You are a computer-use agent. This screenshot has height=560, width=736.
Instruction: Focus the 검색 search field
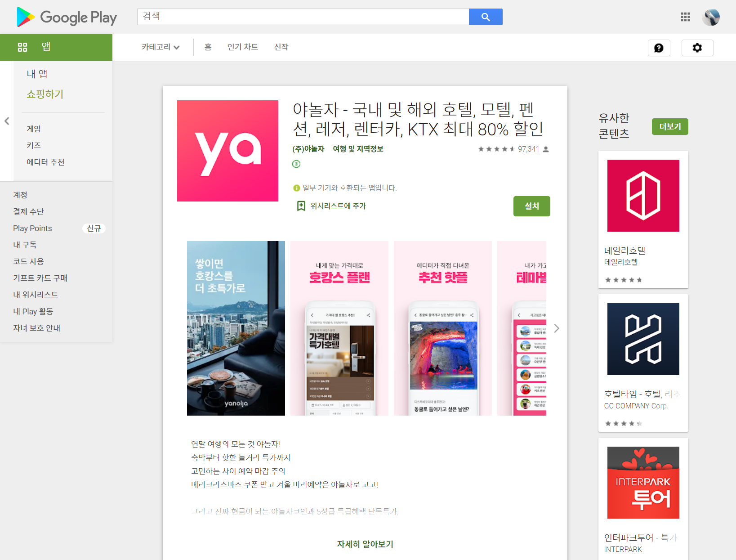pyautogui.click(x=303, y=17)
